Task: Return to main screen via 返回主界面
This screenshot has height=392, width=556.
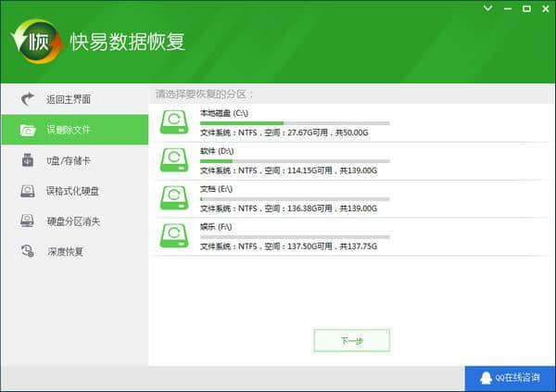Action: (x=74, y=99)
